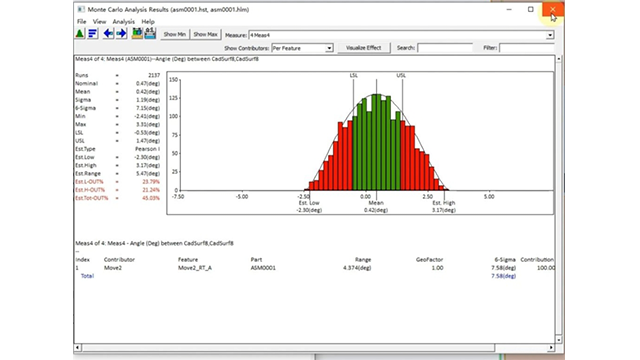Viewport: 640px width, 360px height.
Task: Click Show Min button
Action: pyautogui.click(x=175, y=34)
